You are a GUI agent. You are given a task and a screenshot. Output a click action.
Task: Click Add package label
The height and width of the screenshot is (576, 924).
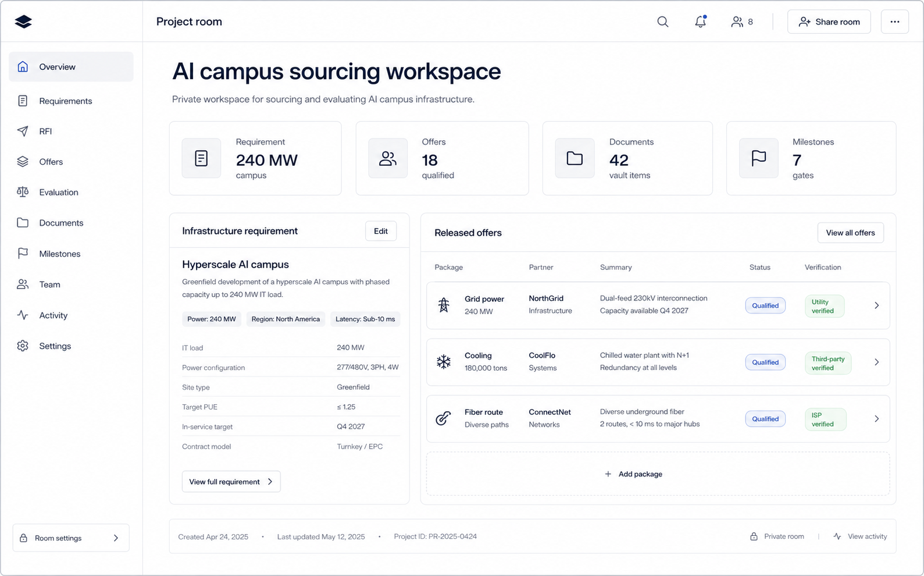point(640,474)
